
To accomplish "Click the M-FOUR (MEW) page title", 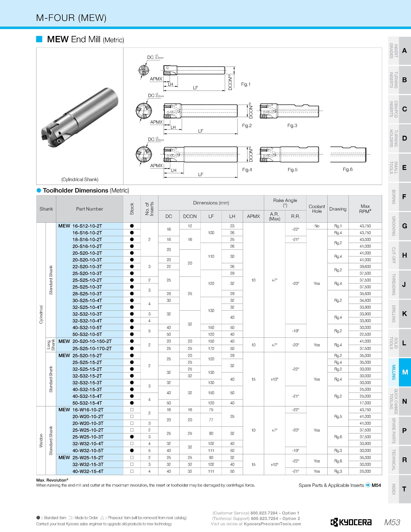I will click(x=71, y=18).
